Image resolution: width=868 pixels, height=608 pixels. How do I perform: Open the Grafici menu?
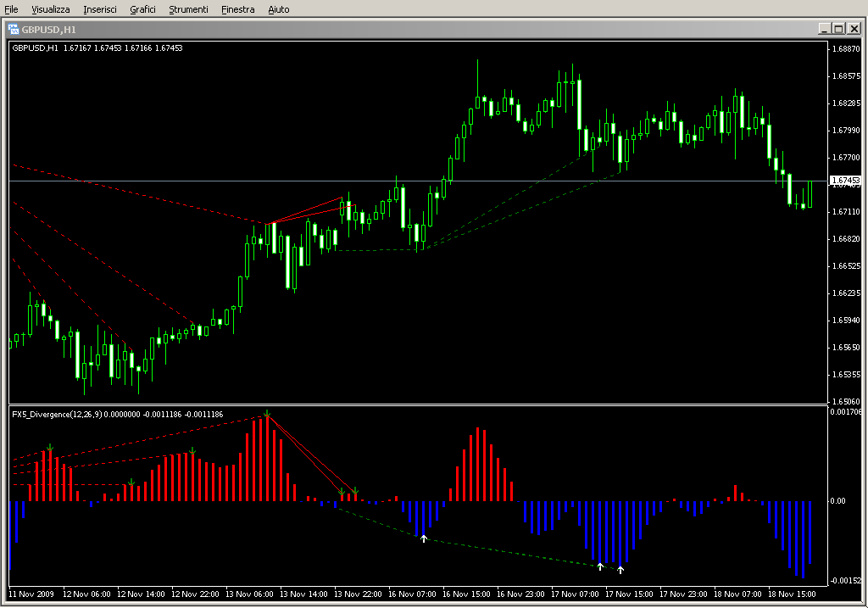(142, 9)
